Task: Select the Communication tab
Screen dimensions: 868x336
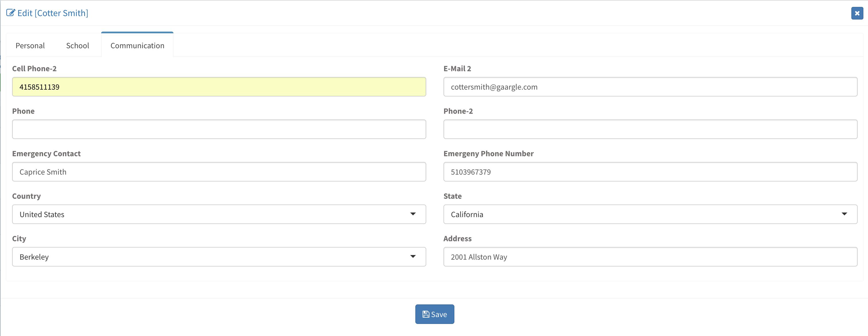Action: coord(137,45)
